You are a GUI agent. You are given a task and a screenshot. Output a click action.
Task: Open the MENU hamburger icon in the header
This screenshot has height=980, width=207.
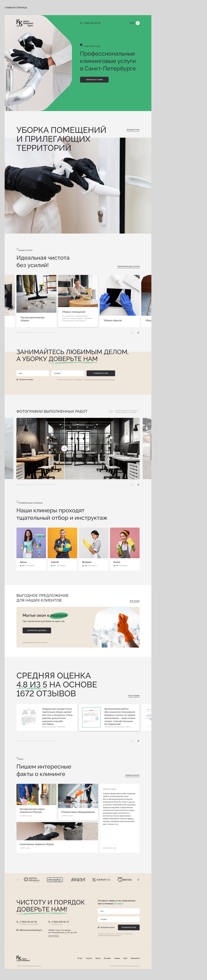[x=138, y=23]
